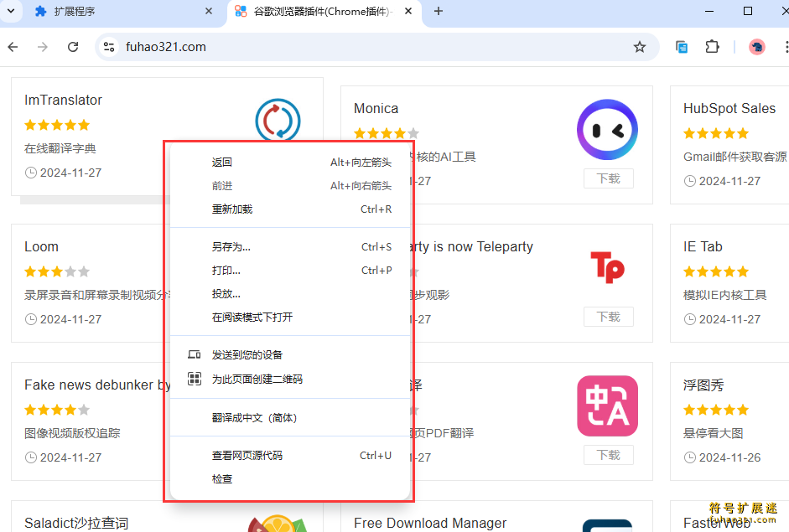Click the pink 中A translation icon
The width and height of the screenshot is (789, 532).
607,405
